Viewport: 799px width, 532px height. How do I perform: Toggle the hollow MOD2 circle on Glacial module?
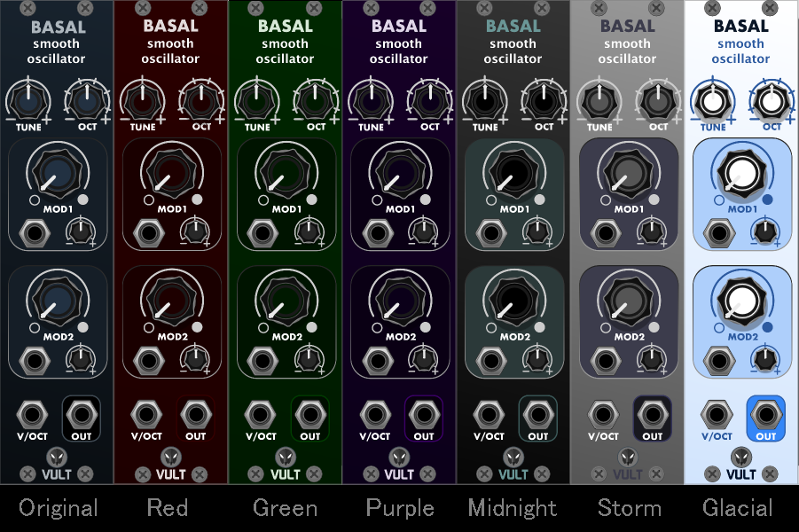718,327
